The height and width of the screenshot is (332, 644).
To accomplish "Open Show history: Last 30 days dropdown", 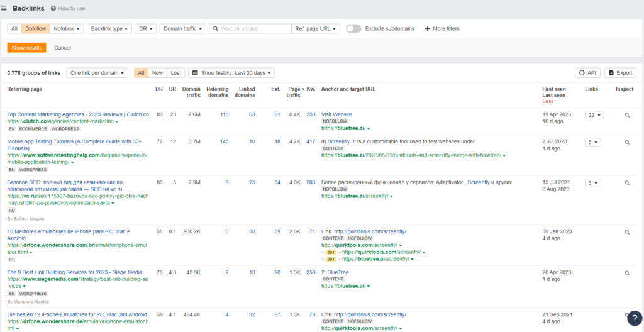I will coord(231,73).
